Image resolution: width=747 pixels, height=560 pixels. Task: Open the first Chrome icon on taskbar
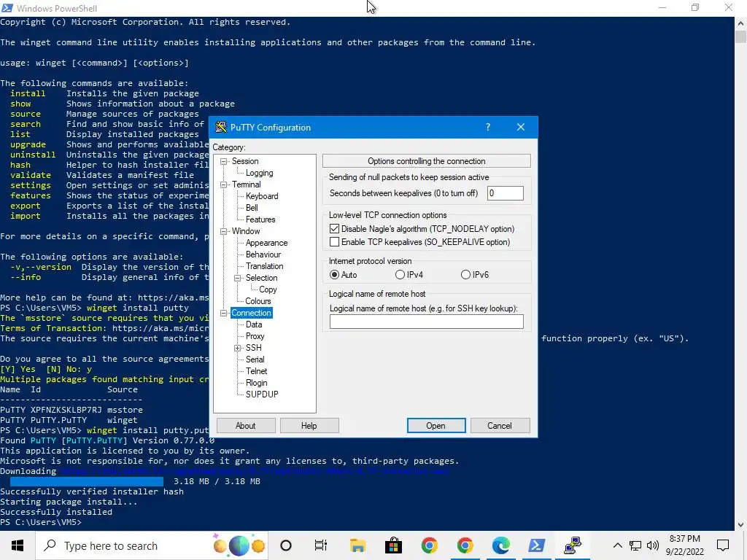[429, 545]
